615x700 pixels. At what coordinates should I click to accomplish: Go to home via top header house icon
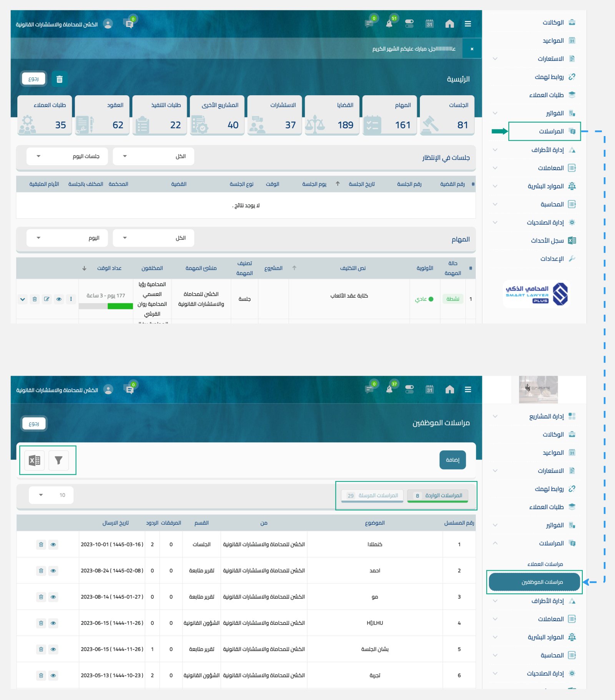tap(450, 24)
